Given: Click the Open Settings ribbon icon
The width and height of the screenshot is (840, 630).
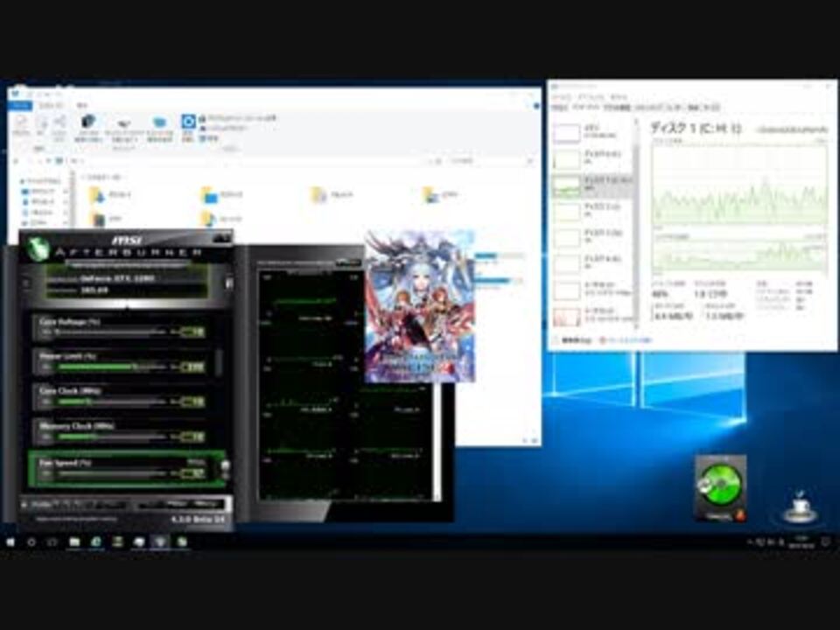Looking at the screenshot, I should click(188, 128).
